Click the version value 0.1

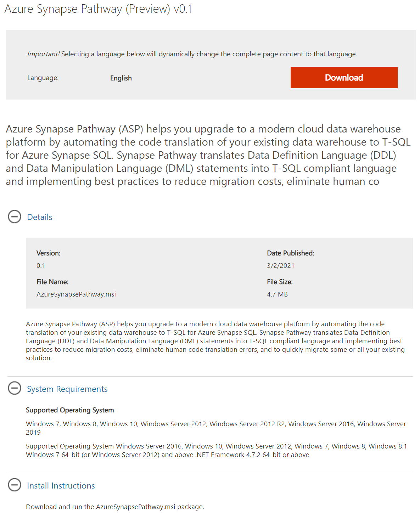coord(41,266)
